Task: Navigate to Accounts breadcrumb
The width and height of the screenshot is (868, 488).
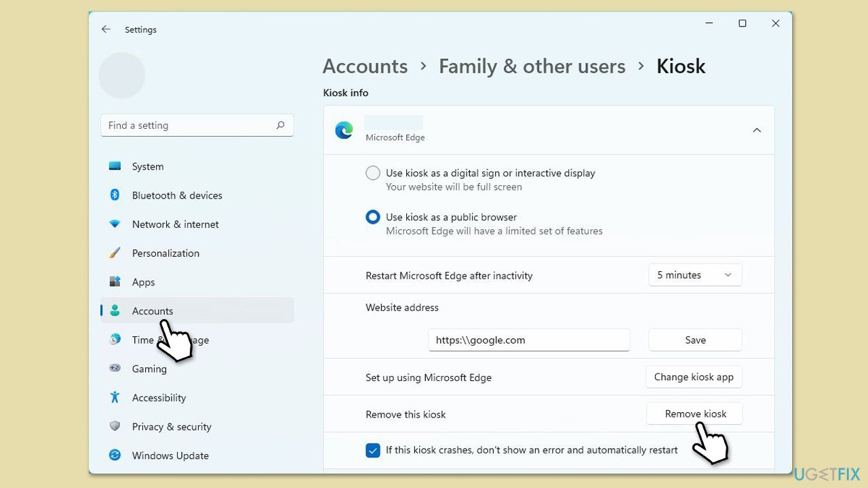Action: point(365,66)
